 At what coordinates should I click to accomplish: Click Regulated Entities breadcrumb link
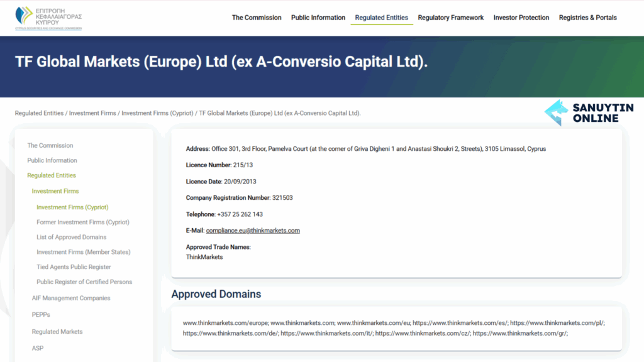tap(39, 113)
